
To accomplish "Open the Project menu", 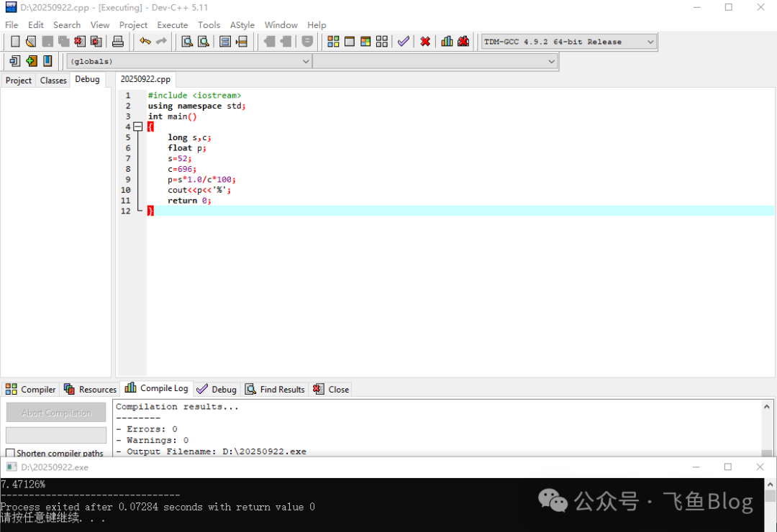I will [133, 24].
